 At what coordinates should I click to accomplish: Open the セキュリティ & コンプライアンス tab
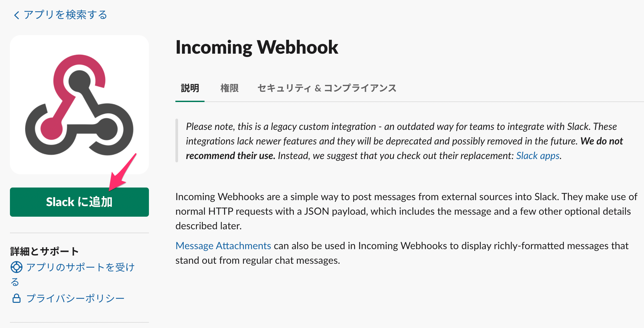(327, 88)
